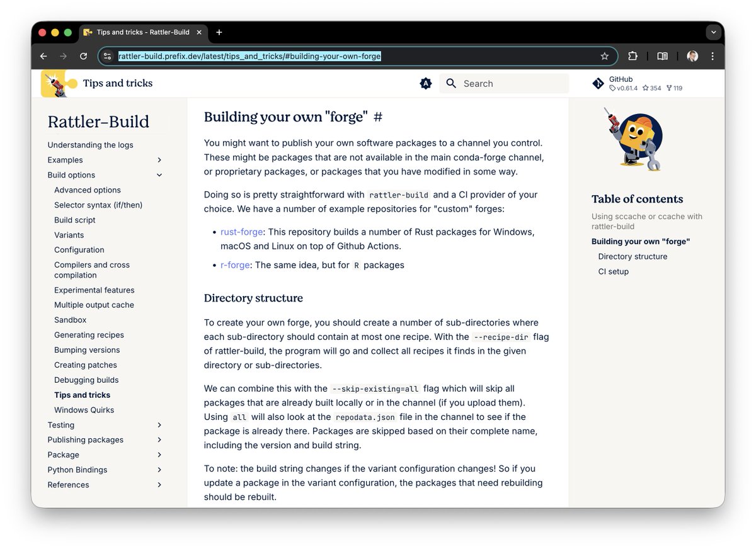
Task: Open the rust-forge link
Action: click(242, 232)
